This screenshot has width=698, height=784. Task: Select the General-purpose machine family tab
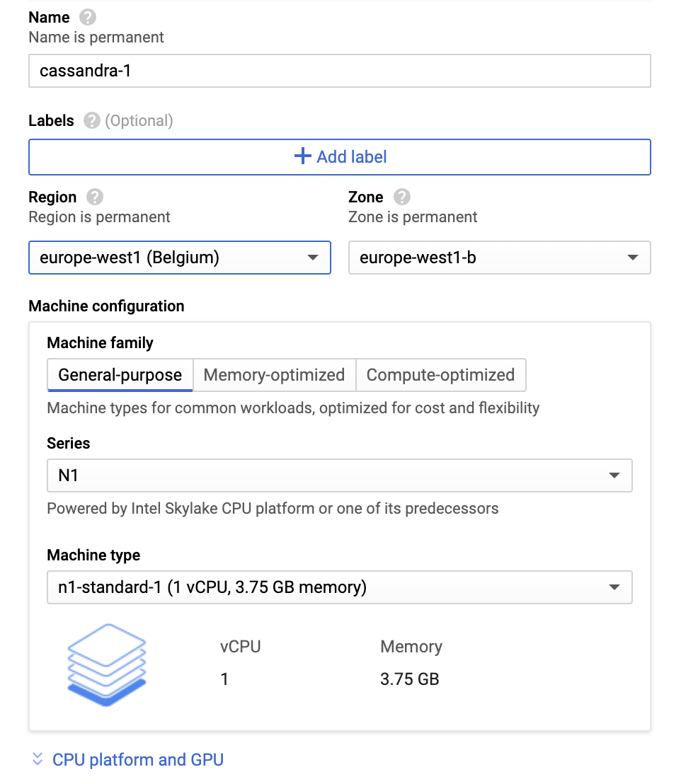(120, 375)
